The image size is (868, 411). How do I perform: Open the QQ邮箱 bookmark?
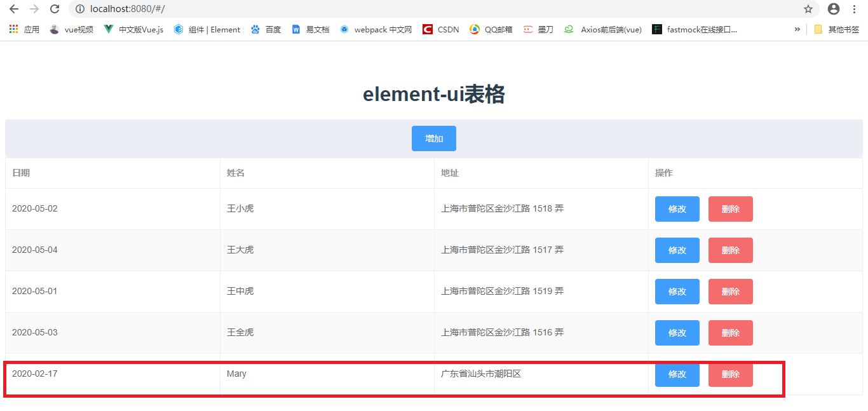489,29
